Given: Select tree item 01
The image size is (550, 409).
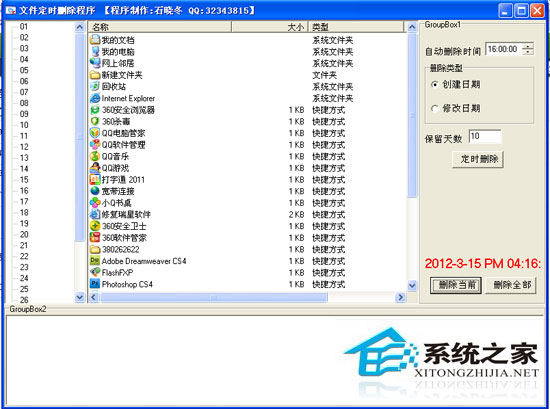Looking at the screenshot, I should click(24, 27).
